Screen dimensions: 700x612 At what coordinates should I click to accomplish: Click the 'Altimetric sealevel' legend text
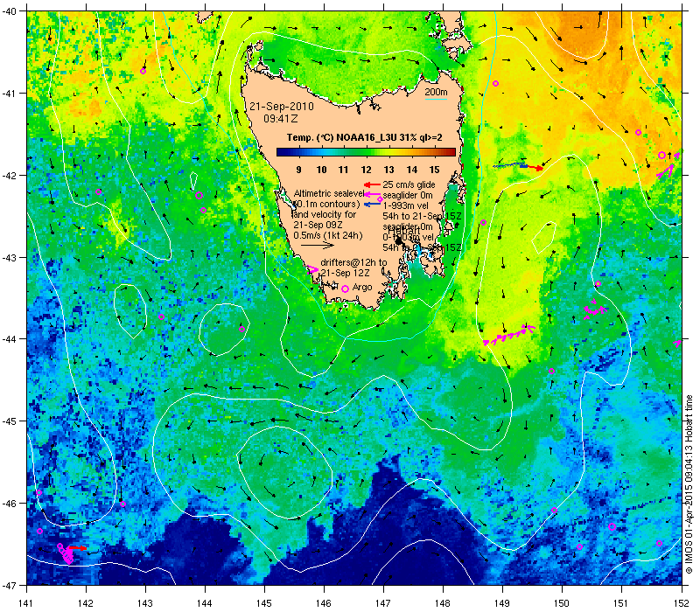329,193
